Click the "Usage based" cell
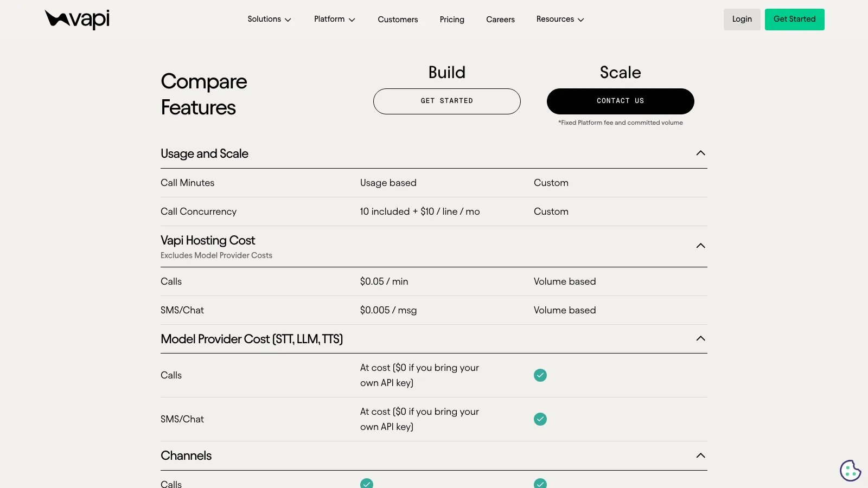 tap(388, 183)
